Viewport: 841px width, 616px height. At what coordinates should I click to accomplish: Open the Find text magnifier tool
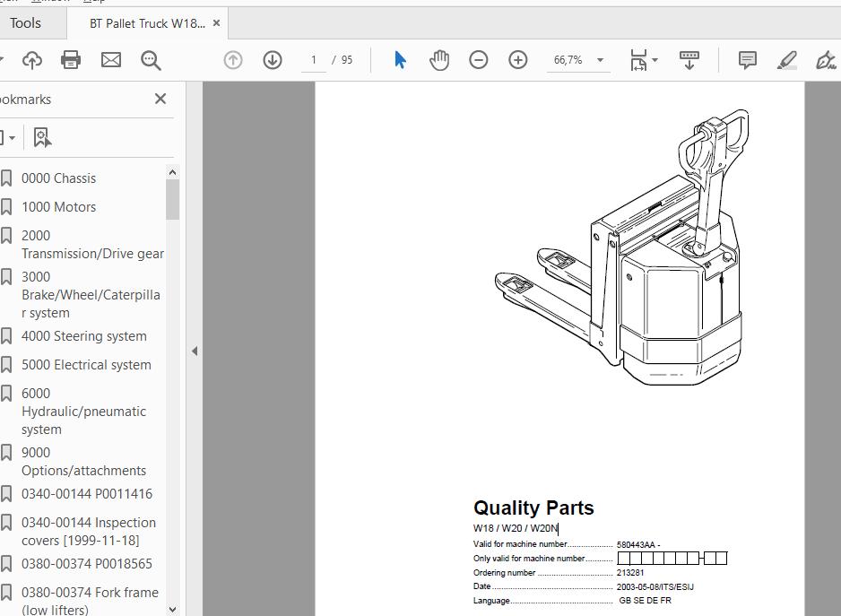pyautogui.click(x=151, y=60)
